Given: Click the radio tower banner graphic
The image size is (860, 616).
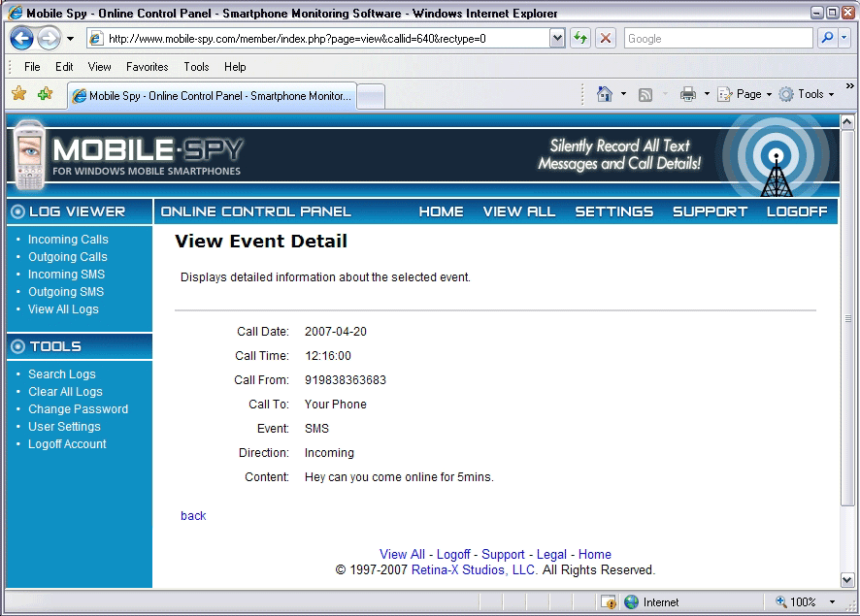Looking at the screenshot, I should pyautogui.click(x=777, y=157).
